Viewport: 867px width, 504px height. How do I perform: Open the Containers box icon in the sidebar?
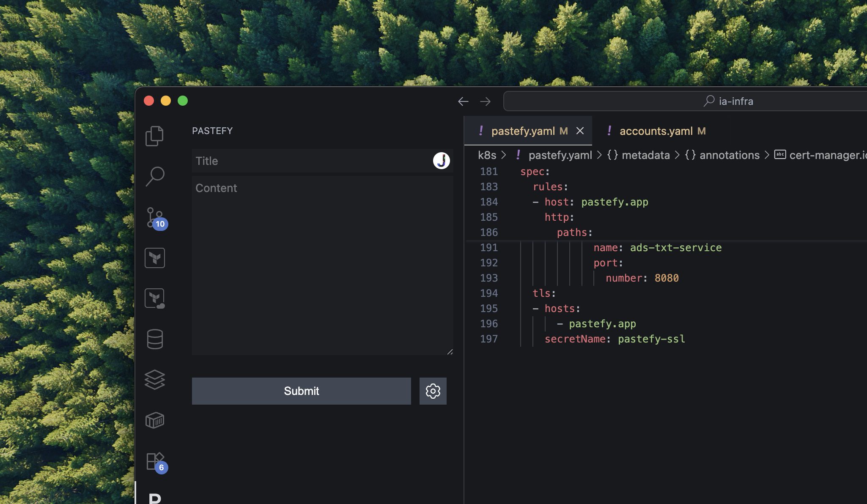[155, 420]
